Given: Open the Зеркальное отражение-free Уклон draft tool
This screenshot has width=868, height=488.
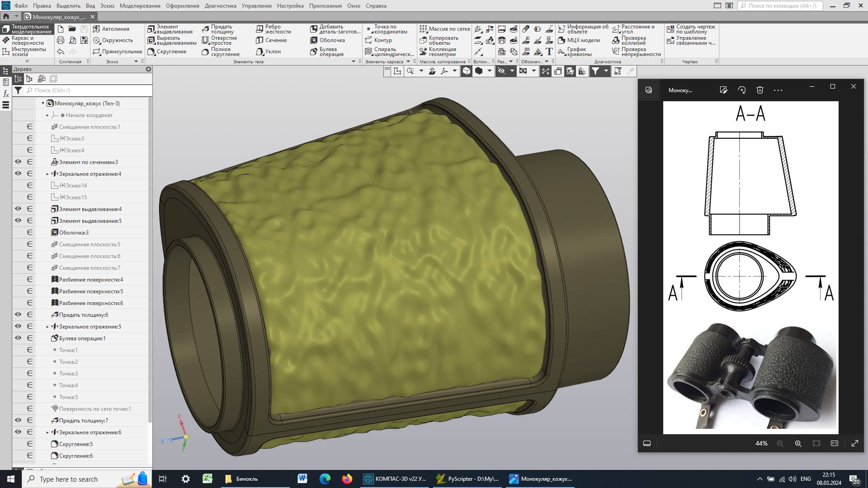Looking at the screenshot, I should click(x=269, y=52).
